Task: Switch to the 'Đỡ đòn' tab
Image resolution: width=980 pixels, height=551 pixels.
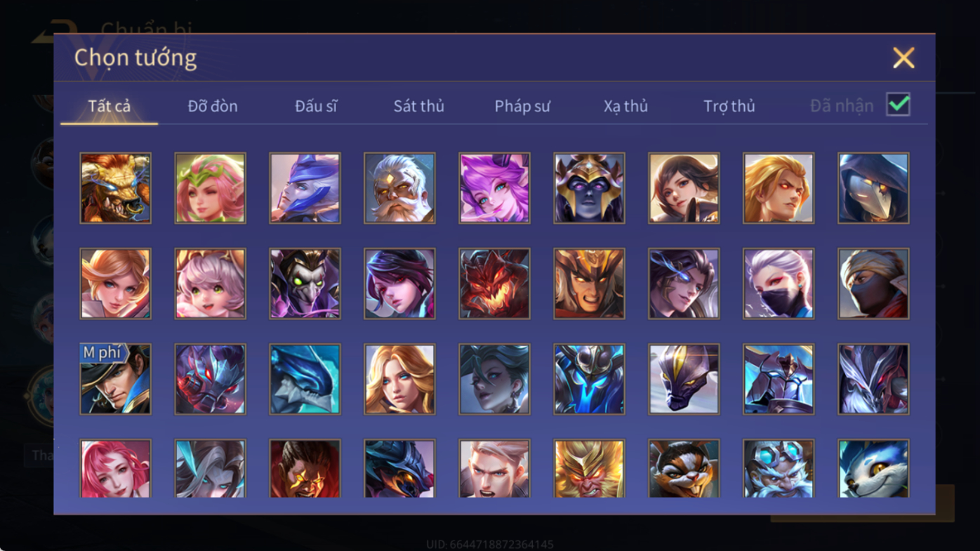Action: pyautogui.click(x=213, y=106)
